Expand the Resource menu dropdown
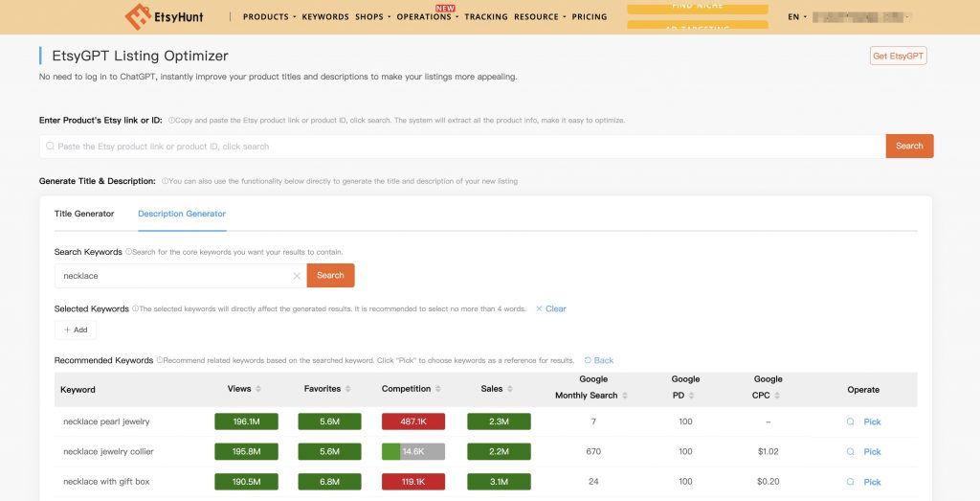 coord(539,17)
